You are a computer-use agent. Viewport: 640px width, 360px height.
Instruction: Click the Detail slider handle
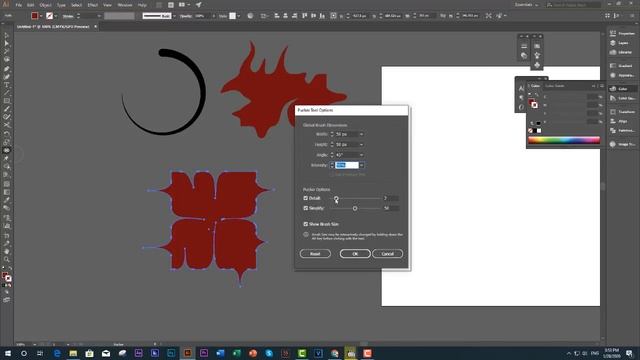(x=336, y=198)
